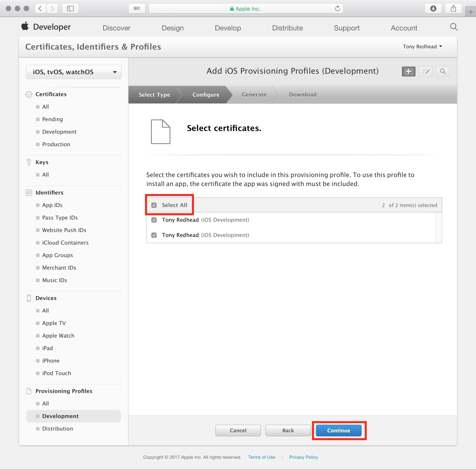Open the Develop menu
The height and width of the screenshot is (469, 476).
pyautogui.click(x=228, y=28)
